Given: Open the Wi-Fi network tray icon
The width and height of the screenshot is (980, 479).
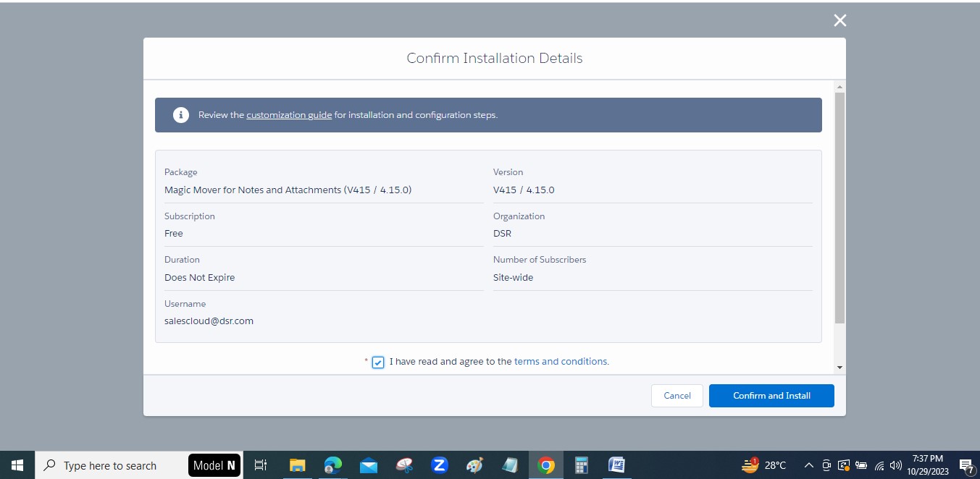Looking at the screenshot, I should [x=879, y=466].
